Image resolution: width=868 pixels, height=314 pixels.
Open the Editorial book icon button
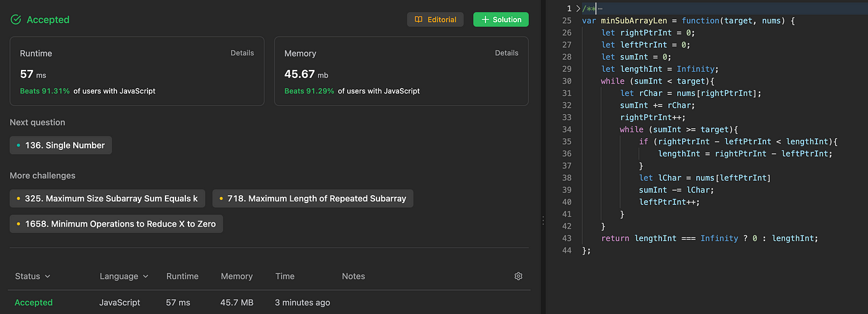418,20
